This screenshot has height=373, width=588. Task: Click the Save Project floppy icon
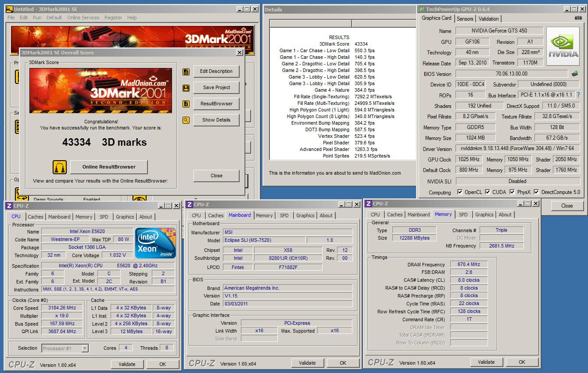click(x=186, y=88)
